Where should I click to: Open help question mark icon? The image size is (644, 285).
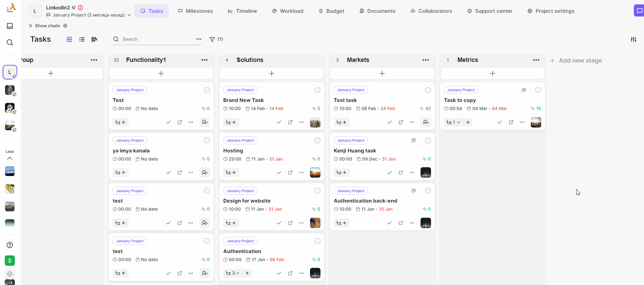coord(10,245)
